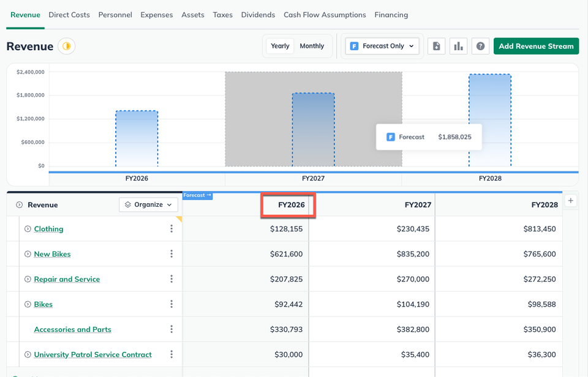Open Accessories and Parts row options menu

coord(171,329)
